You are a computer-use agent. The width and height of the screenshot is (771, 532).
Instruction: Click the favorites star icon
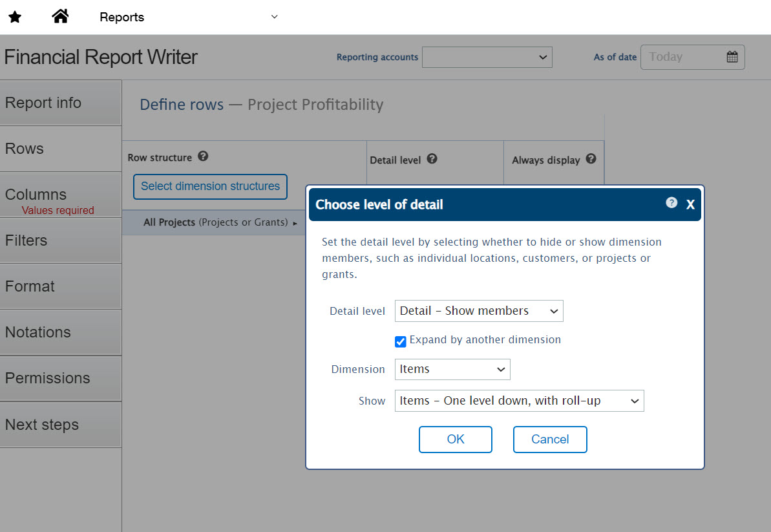click(15, 17)
